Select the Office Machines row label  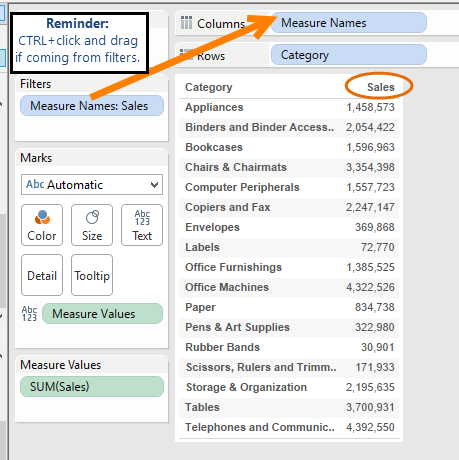pyautogui.click(x=227, y=287)
